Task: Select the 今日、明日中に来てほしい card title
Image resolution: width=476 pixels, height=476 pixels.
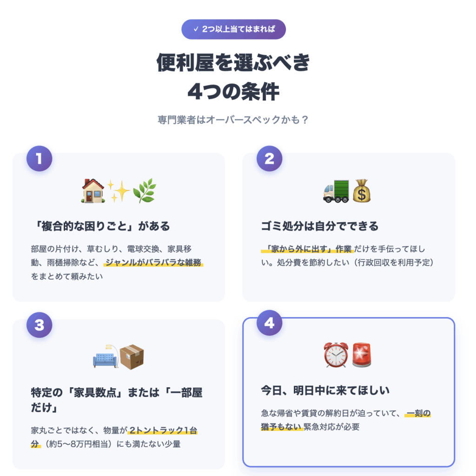Action: pos(325,390)
